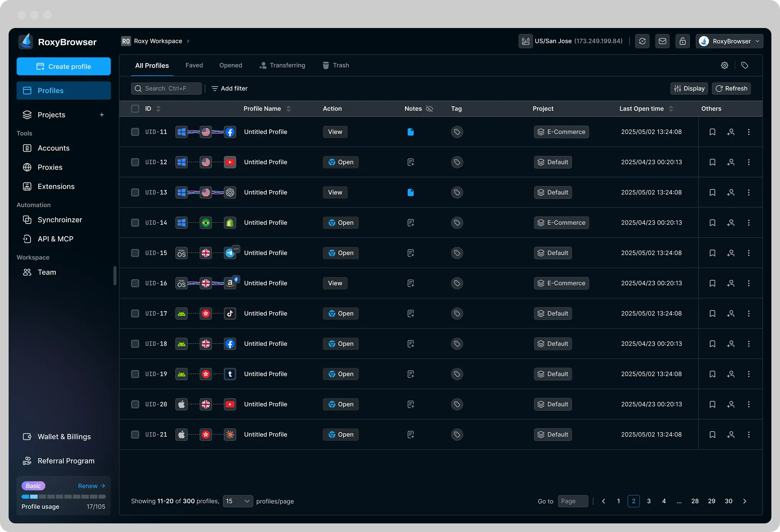
Task: Open the tag management icon top right
Action: [x=744, y=65]
